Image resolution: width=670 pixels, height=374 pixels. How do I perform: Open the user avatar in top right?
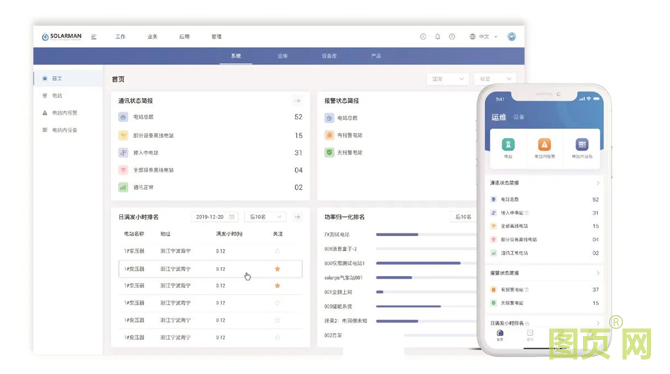[511, 37]
